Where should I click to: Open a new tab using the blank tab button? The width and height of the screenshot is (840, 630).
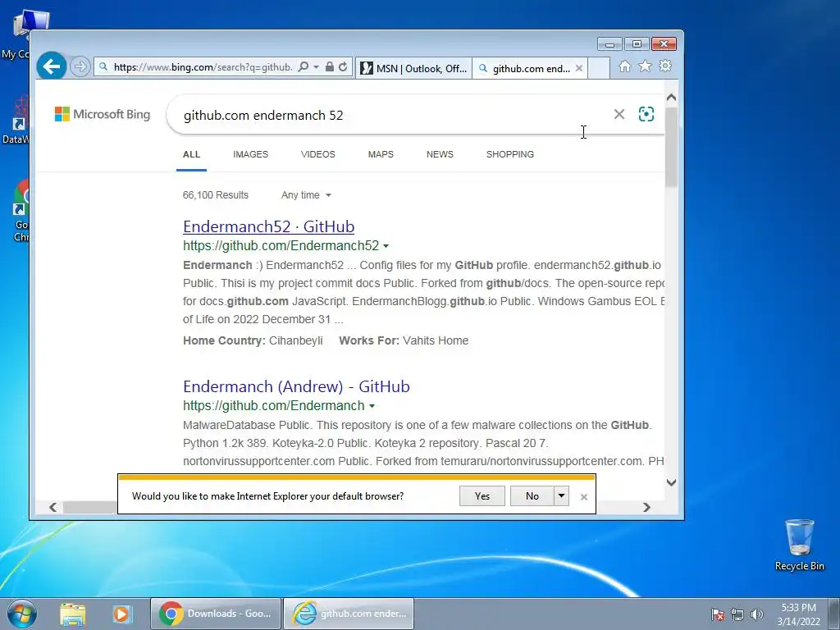[599, 69]
